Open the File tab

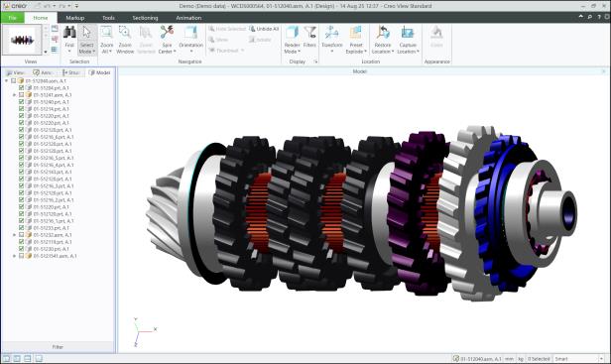tap(12, 18)
